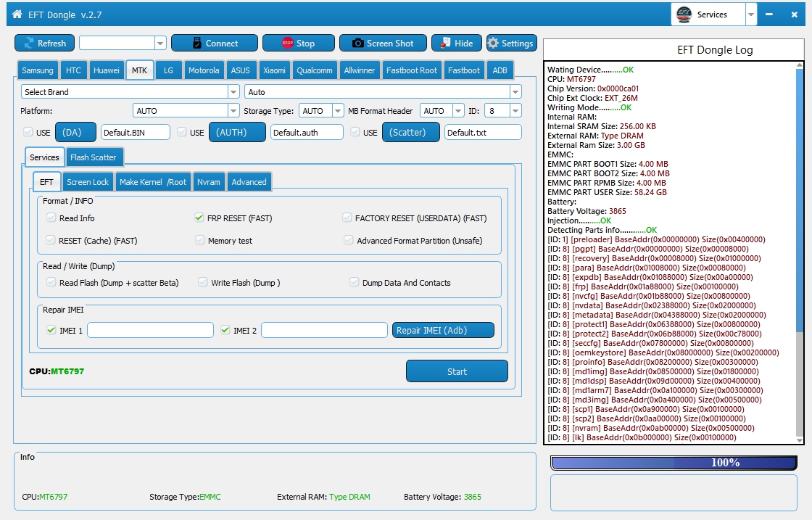Image resolution: width=812 pixels, height=520 pixels.
Task: Open the Advanced tab
Action: (x=249, y=182)
